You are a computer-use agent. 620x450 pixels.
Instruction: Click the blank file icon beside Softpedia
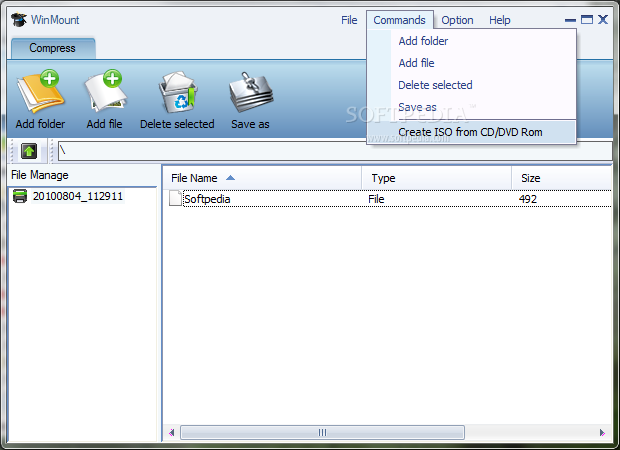[175, 199]
